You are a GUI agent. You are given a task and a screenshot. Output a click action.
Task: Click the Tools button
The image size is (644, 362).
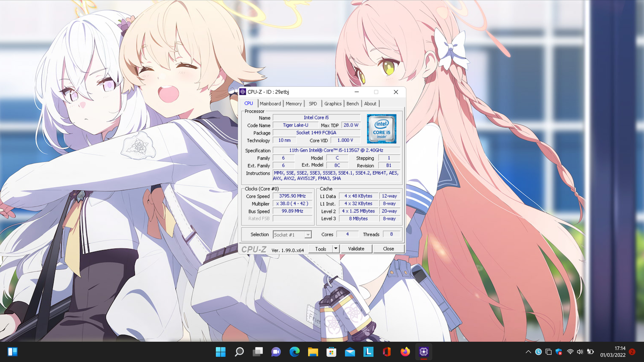click(x=320, y=249)
